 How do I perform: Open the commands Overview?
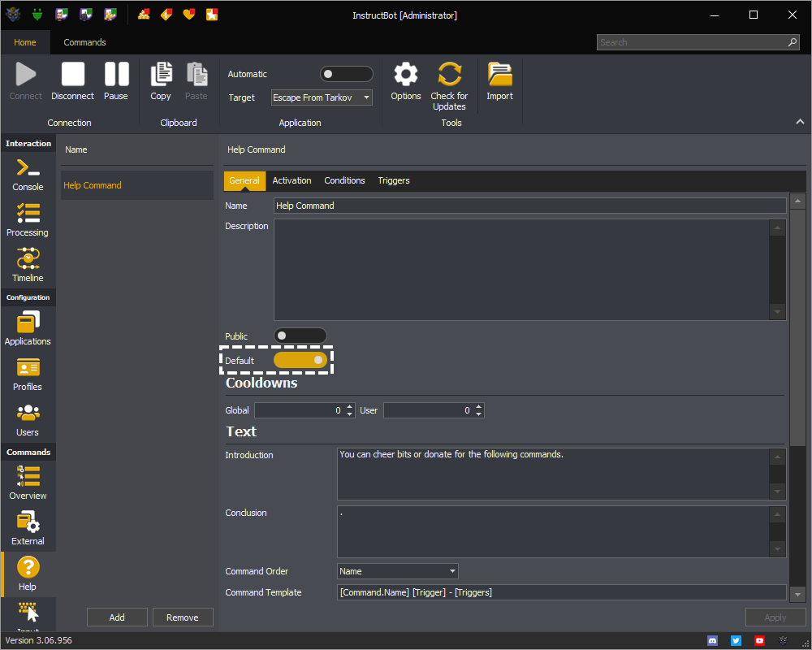[x=28, y=483]
